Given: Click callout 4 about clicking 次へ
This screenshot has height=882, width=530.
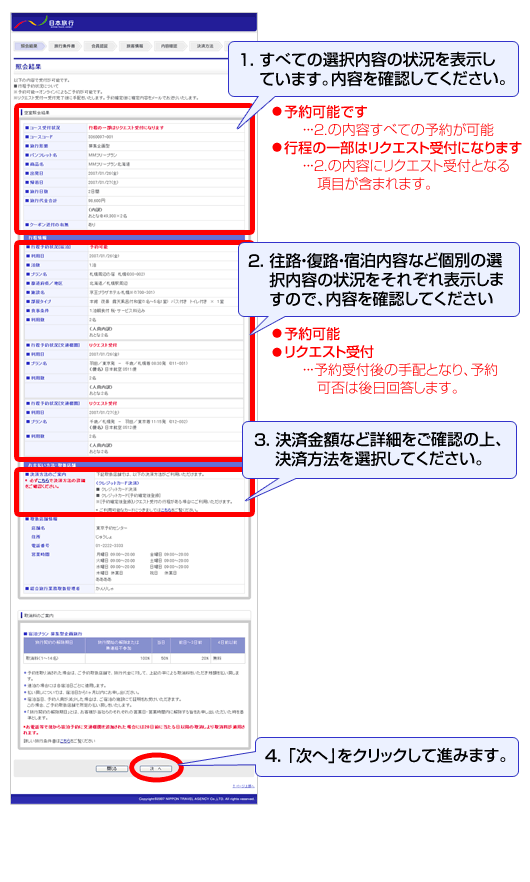Looking at the screenshot, I should [387, 757].
